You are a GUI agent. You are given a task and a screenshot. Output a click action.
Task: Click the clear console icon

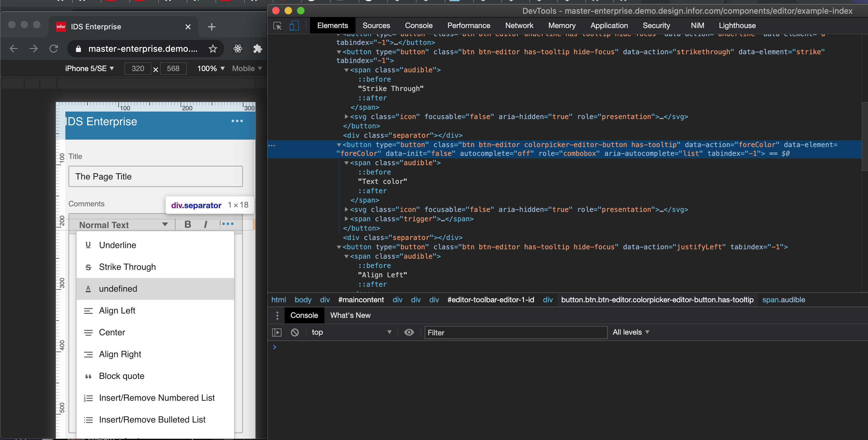(x=295, y=332)
